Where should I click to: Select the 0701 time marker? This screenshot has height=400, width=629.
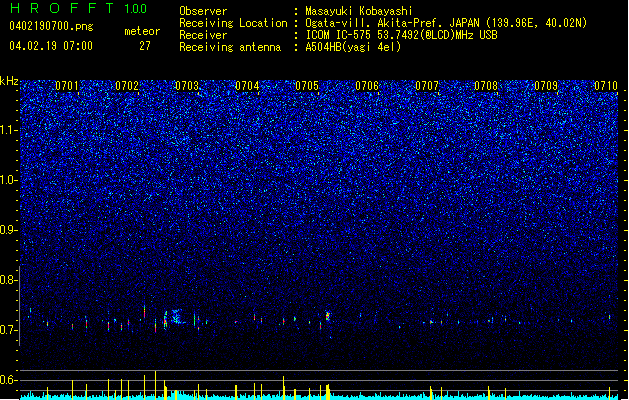[x=67, y=86]
